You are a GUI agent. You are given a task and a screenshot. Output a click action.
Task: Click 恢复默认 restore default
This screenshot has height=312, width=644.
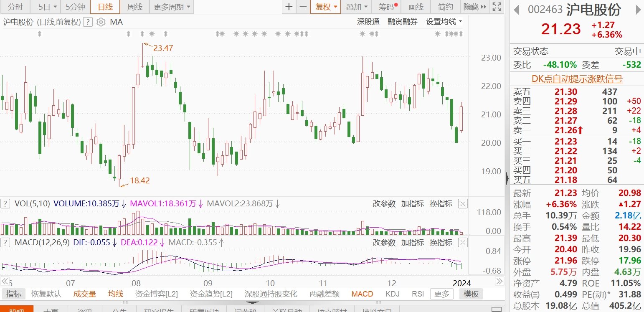(x=46, y=294)
